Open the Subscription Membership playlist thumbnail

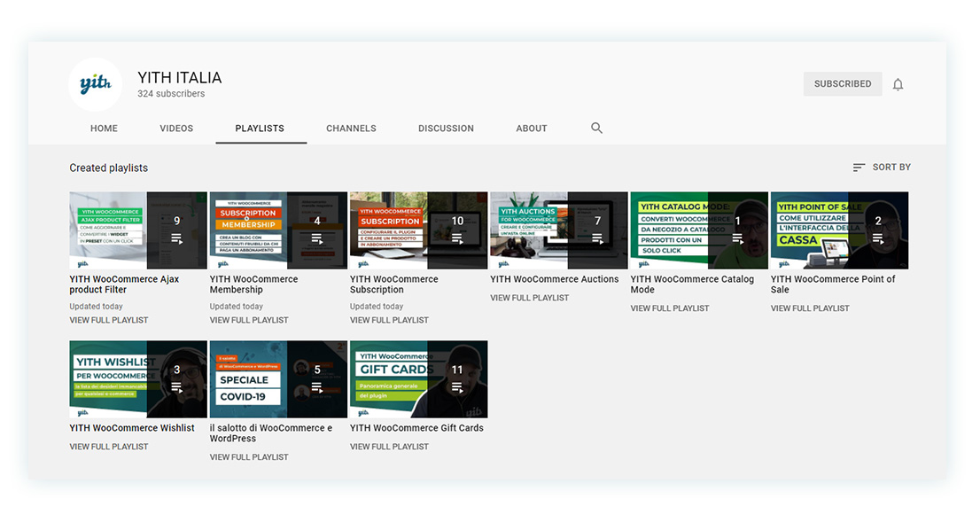pos(278,230)
